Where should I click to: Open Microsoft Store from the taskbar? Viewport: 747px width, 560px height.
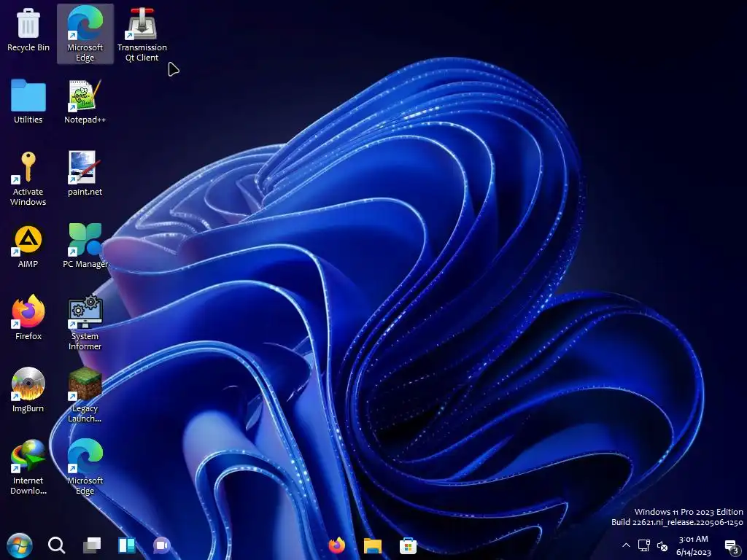click(x=408, y=545)
